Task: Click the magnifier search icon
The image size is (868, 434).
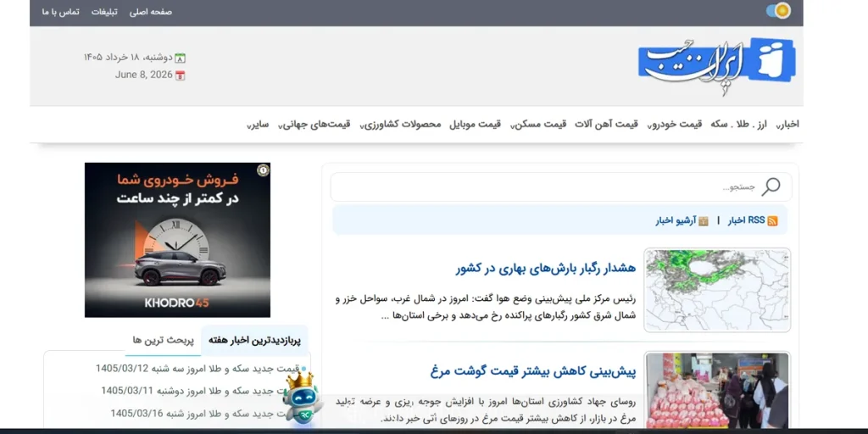Action: [770, 187]
